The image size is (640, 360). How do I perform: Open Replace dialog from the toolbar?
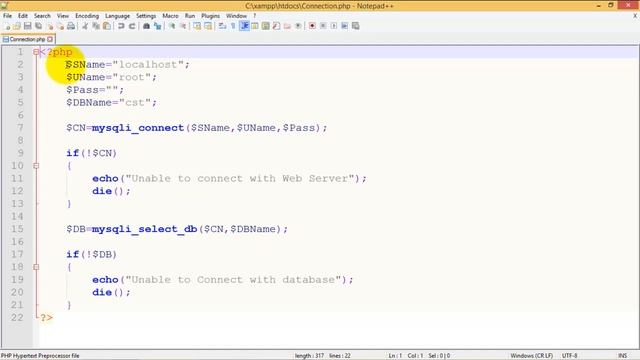157,26
